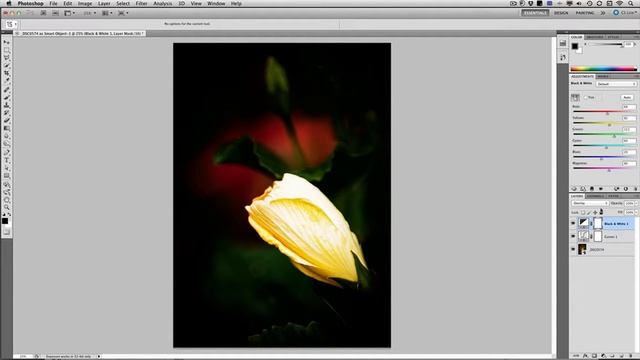
Task: Open the layer blend mode dropdown
Action: (x=590, y=203)
